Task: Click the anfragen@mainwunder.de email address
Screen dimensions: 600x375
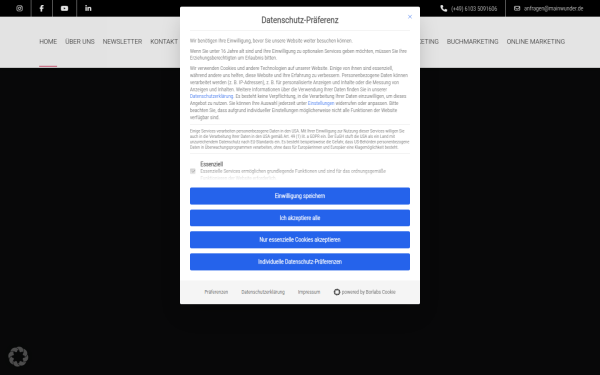Action: tap(553, 8)
